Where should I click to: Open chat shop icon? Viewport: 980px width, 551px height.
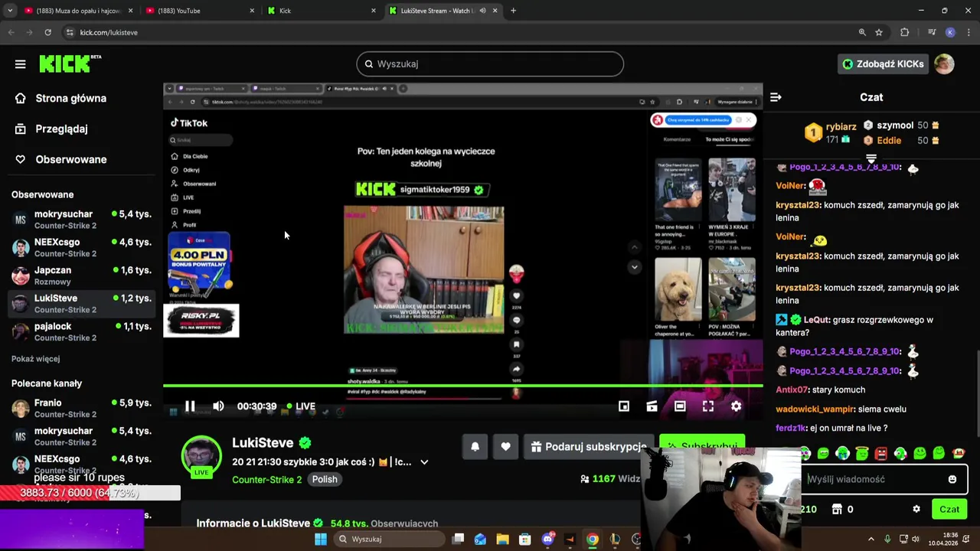[x=837, y=510]
